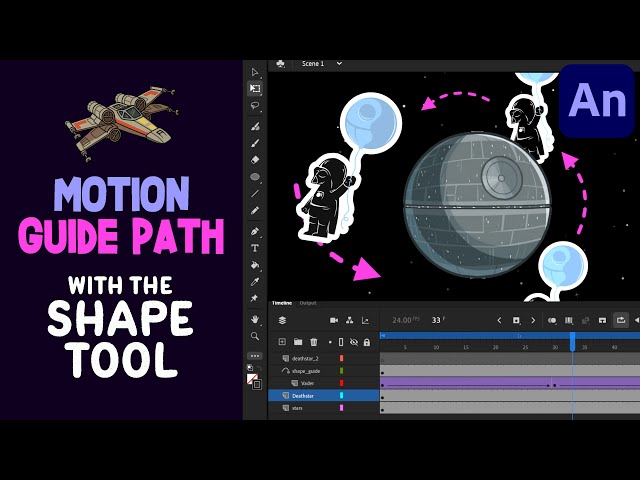The image size is (640, 480).
Task: Open the Edit Toolbar three-dots button
Action: [x=255, y=356]
